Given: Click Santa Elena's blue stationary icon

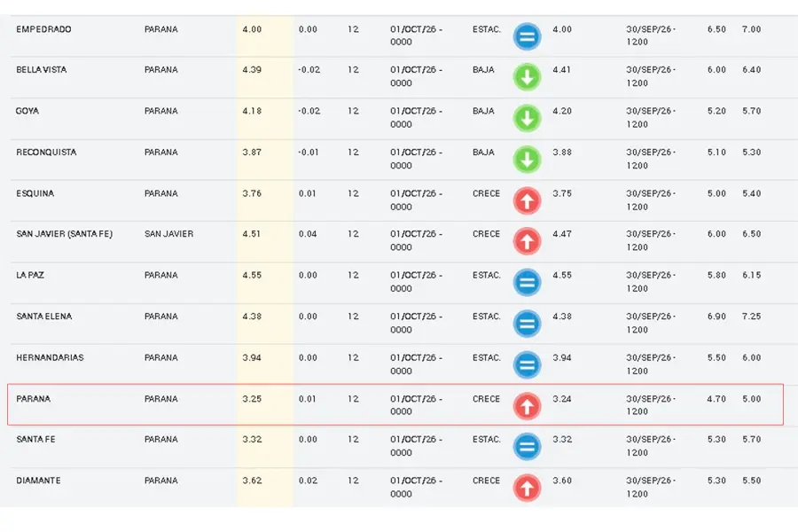Looking at the screenshot, I should pos(527,324).
